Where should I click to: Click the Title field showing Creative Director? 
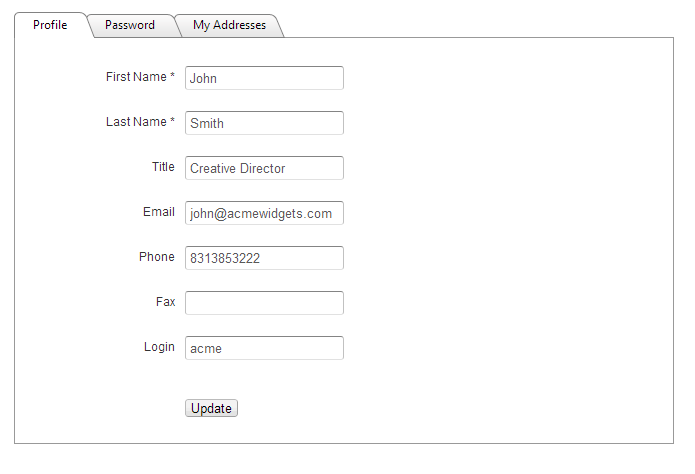pyautogui.click(x=264, y=168)
